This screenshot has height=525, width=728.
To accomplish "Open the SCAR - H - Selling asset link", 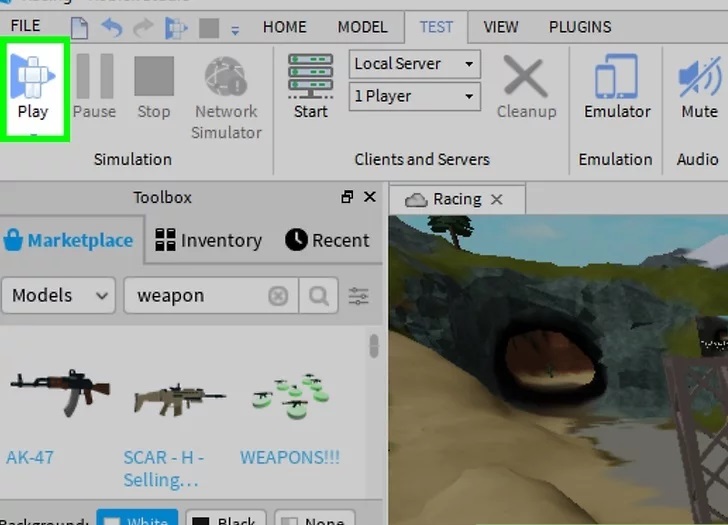I will 164,468.
